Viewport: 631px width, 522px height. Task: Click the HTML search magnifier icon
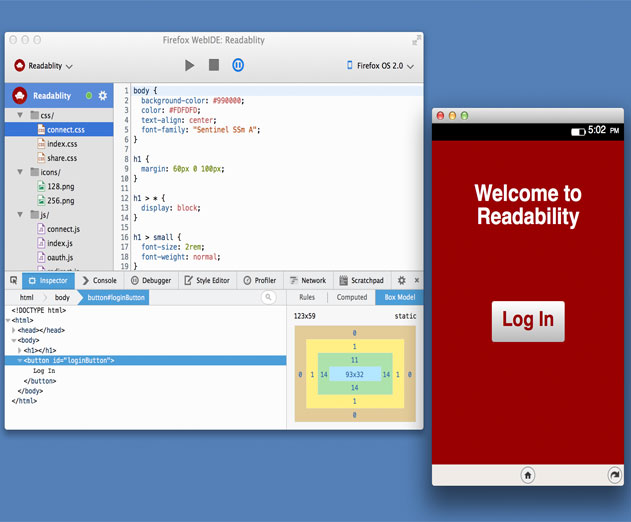(268, 297)
